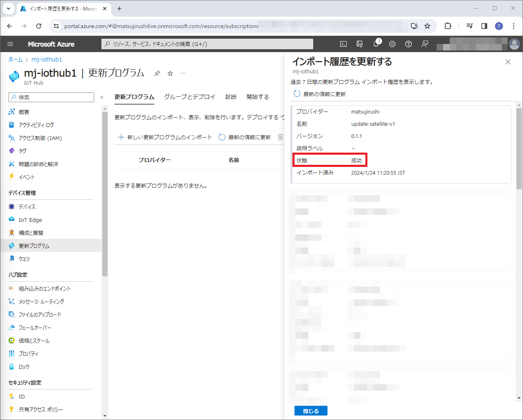Focus the sidebar 検索 box
Image resolution: width=523 pixels, height=420 pixels.
[51, 97]
